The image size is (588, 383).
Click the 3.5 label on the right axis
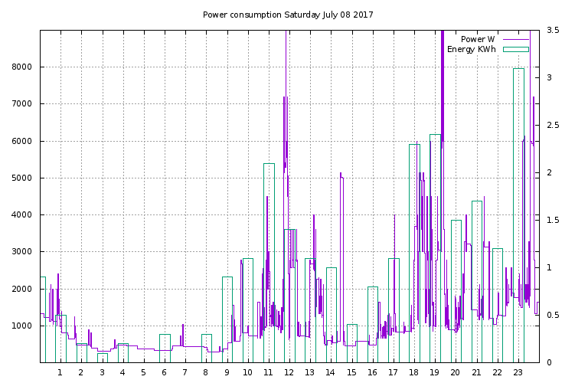[553, 30]
